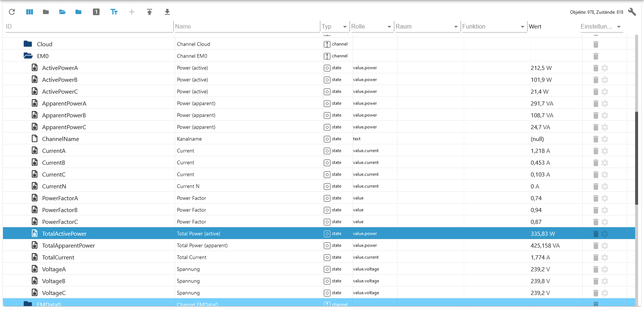Click the 0,94 power factor value
Image resolution: width=644 pixels, height=309 pixels.
[x=536, y=210]
